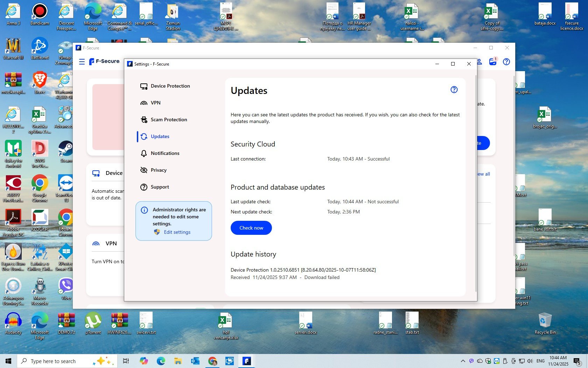Click the settings window vertical scrollbar
Viewport: 588px width, 368px height.
coord(476,182)
